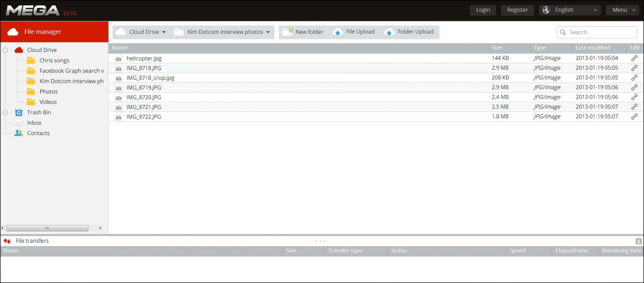Screen dimensions: 644x283
Task: Click the Inbox envelope icon
Action: tap(19, 123)
